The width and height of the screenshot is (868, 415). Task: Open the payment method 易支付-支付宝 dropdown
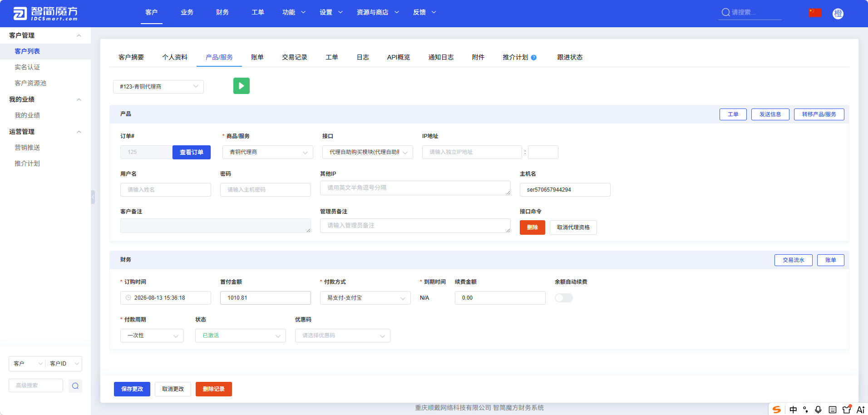[365, 298]
